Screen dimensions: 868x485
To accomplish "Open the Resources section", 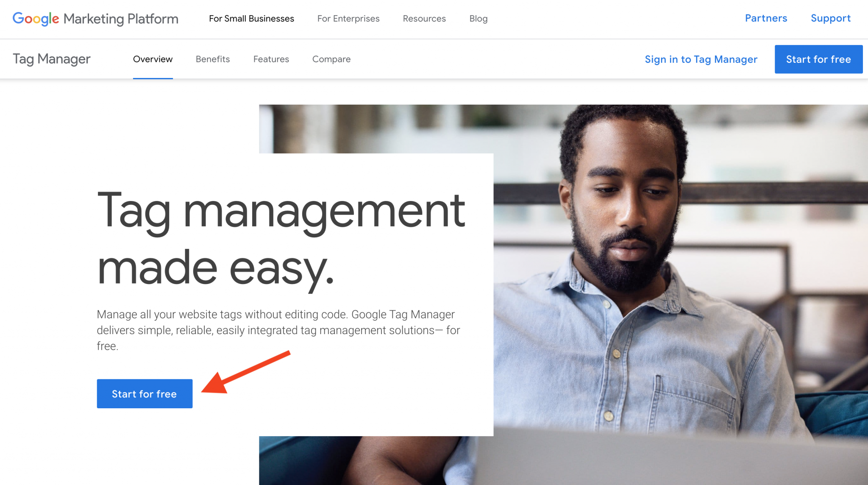I will (424, 19).
